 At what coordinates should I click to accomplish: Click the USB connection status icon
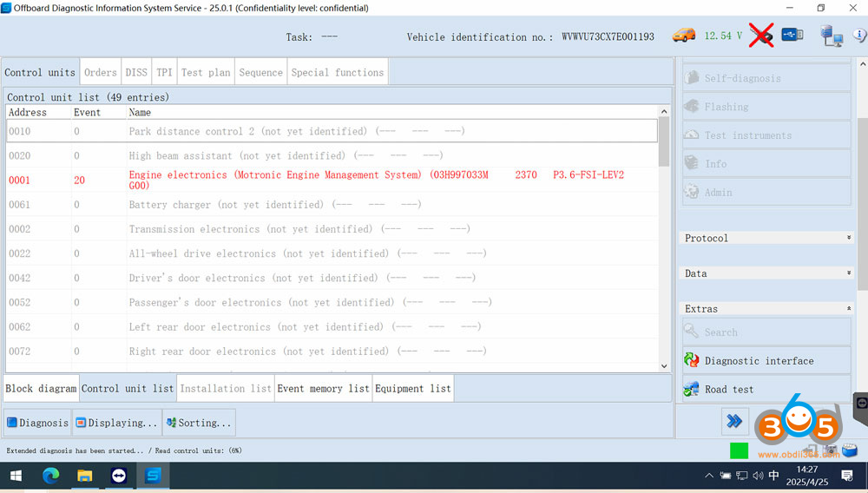[x=792, y=36]
